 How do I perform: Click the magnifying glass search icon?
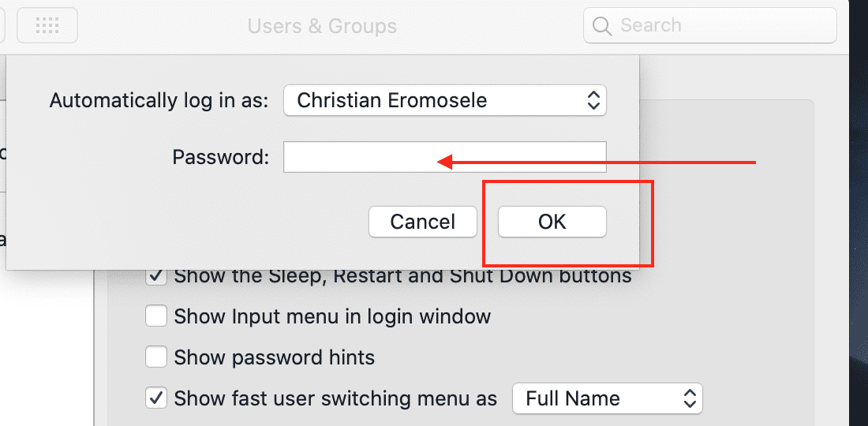coord(601,26)
